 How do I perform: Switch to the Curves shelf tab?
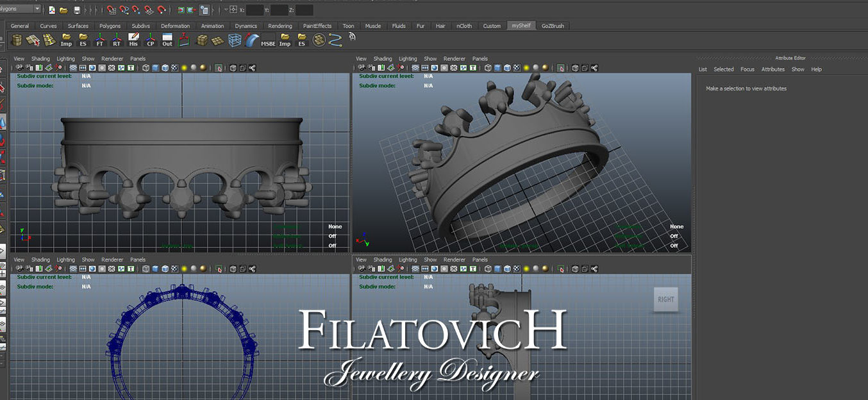(x=48, y=26)
